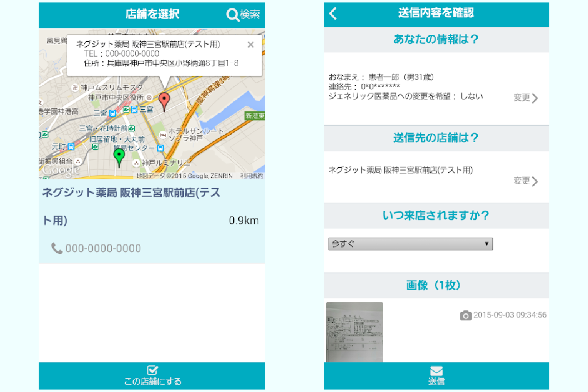588x392 pixels.
Task: Click the magnifier search icon in header
Action: [x=233, y=15]
